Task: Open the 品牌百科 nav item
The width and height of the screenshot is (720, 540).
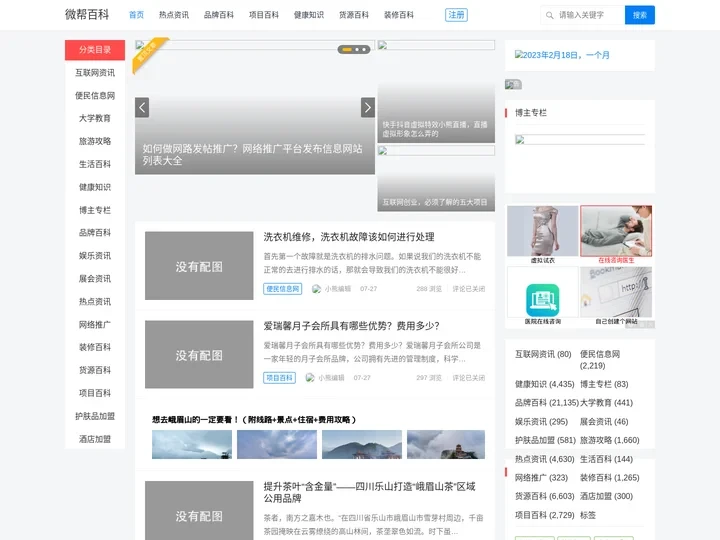Action: [219, 15]
